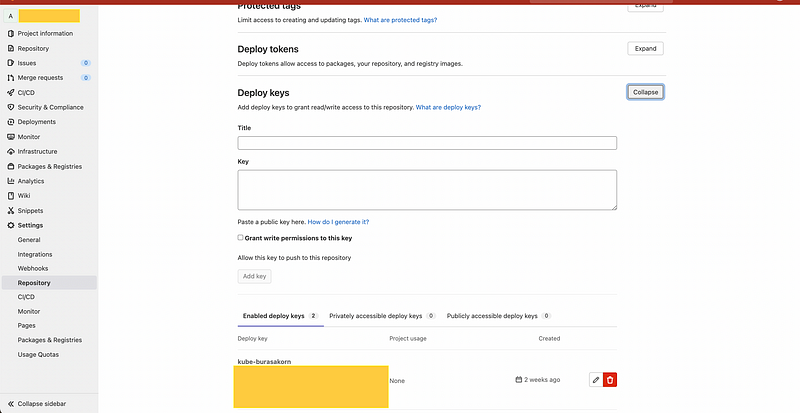The image size is (800, 413).
Task: Click the Security & Compliance shield icon
Action: (10, 107)
